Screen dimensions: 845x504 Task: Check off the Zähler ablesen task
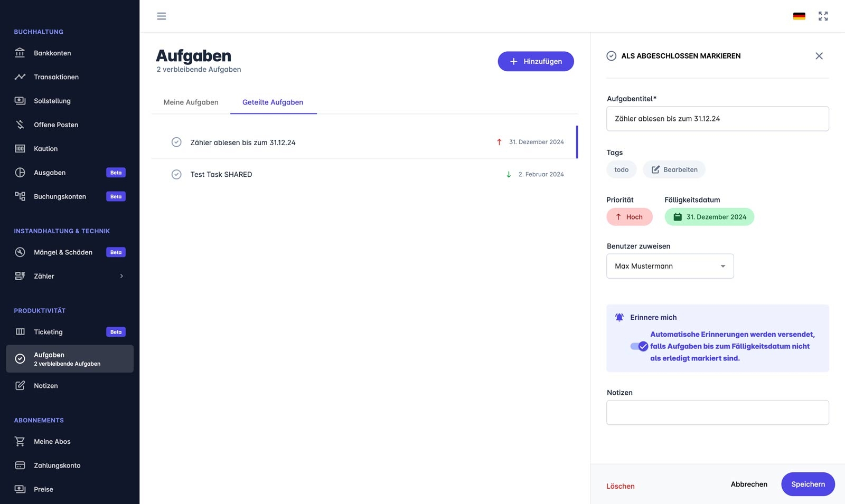(176, 142)
